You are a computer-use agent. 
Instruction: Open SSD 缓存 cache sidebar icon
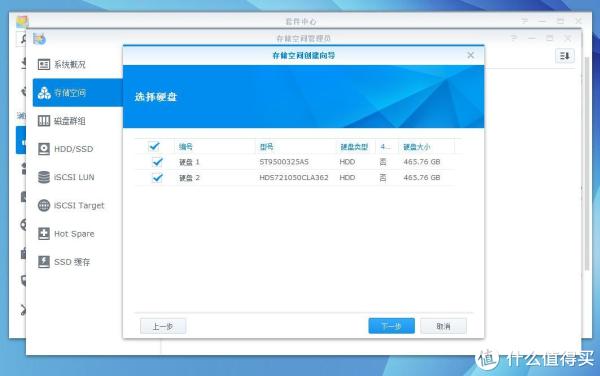coord(44,262)
